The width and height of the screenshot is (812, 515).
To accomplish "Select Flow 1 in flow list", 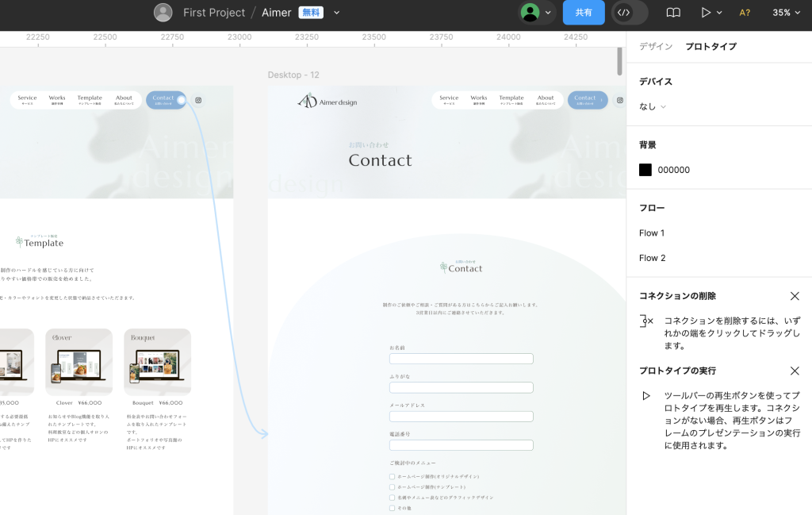I will 652,233.
